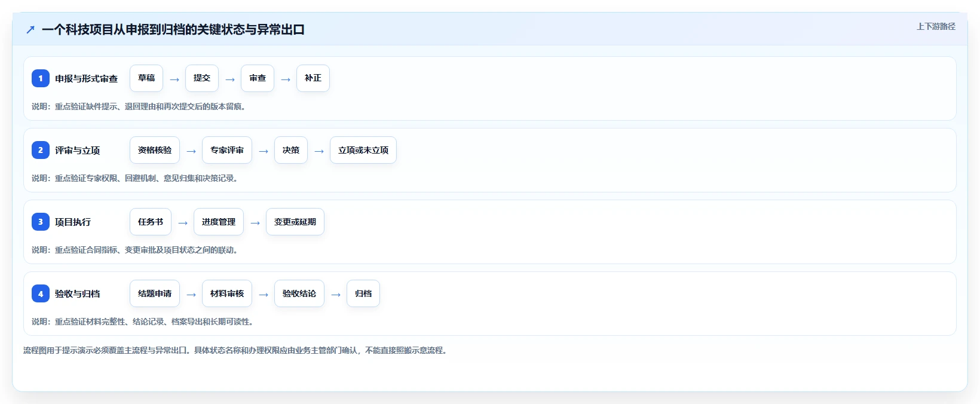Click the number 1 step badge
Image resolution: width=980 pixels, height=404 pixels.
41,78
